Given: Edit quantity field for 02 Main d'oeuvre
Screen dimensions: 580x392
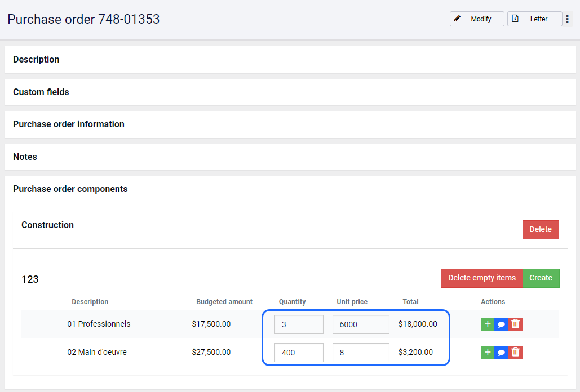Looking at the screenshot, I should [x=299, y=353].
